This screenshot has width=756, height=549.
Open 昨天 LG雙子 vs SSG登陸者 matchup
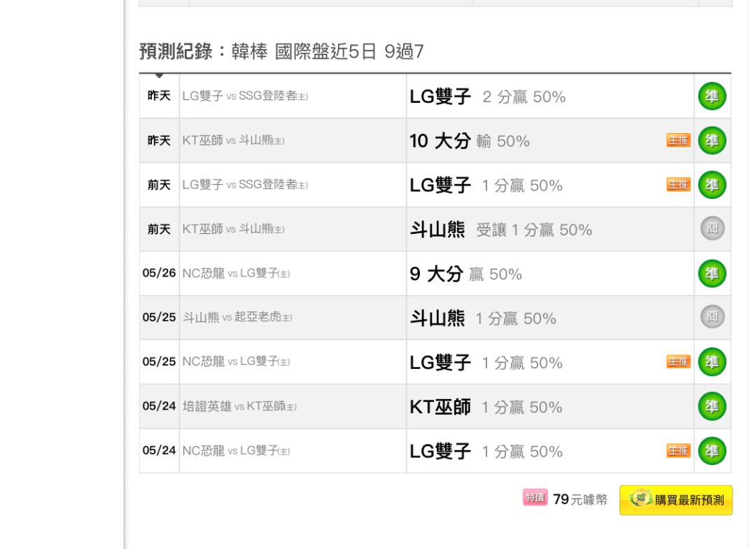245,96
